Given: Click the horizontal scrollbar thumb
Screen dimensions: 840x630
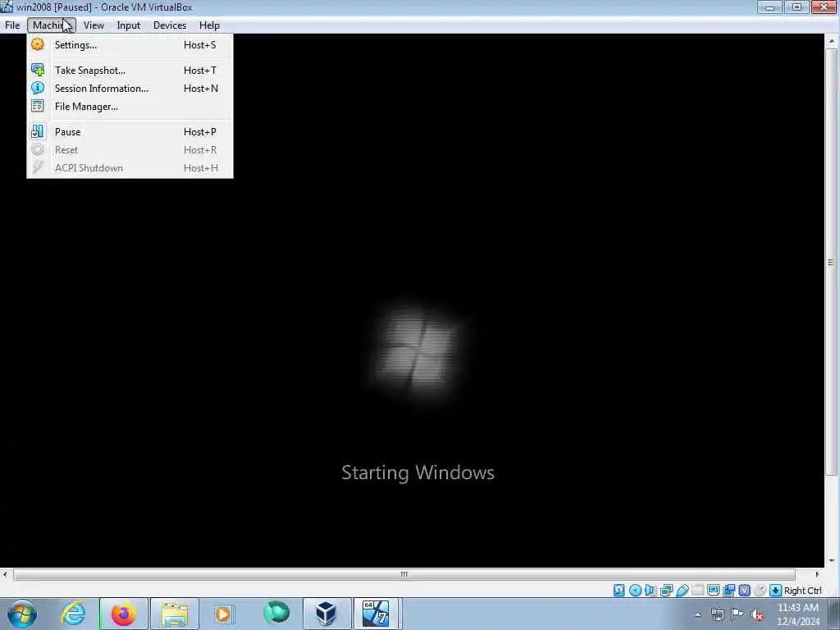Looking at the screenshot, I should click(x=404, y=574).
